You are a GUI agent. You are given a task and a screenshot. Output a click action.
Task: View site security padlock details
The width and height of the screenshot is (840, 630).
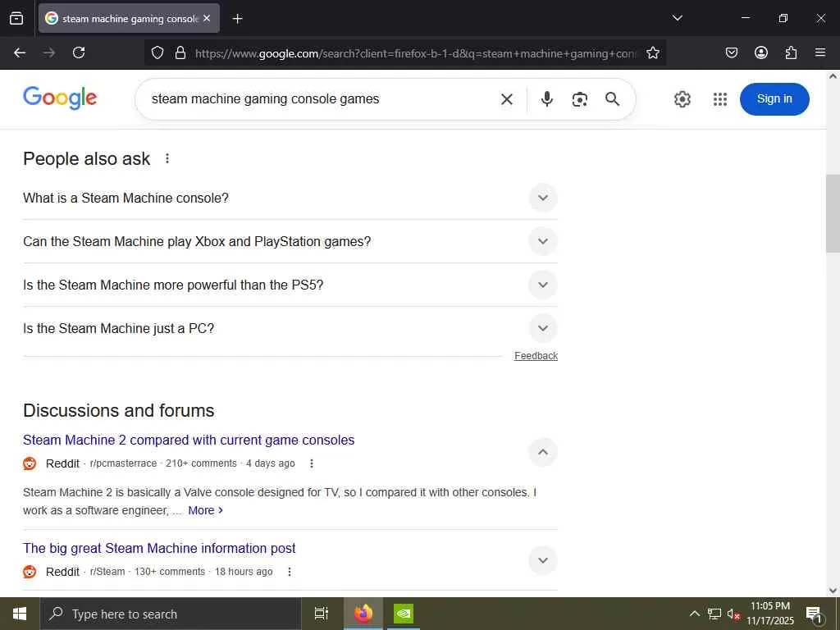coord(180,52)
